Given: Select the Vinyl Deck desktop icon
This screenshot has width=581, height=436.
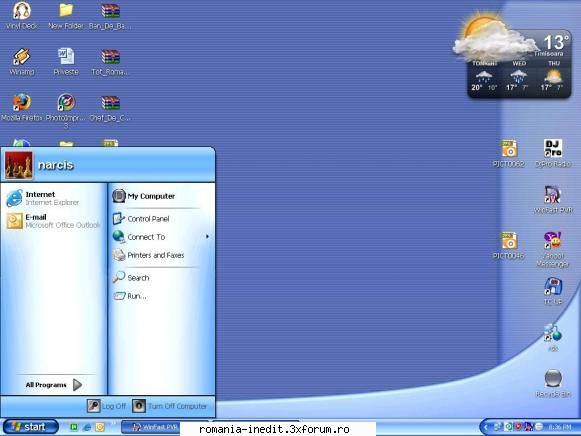Looking at the screenshot, I should click(x=21, y=16).
